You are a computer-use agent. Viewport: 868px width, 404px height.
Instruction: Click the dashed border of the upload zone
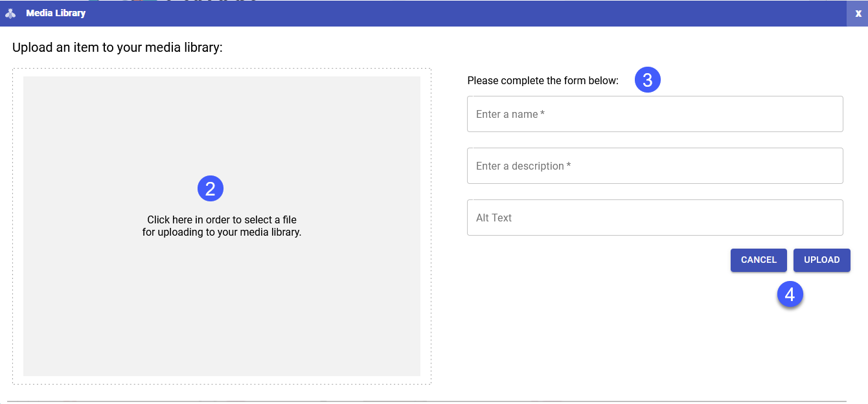[x=222, y=69]
